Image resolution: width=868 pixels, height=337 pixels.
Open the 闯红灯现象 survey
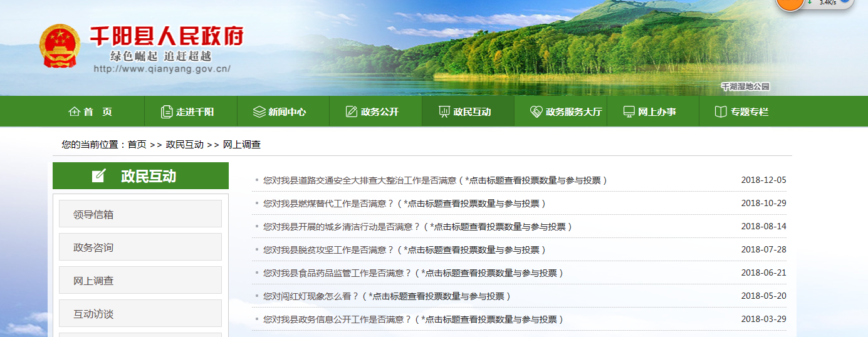(387, 296)
